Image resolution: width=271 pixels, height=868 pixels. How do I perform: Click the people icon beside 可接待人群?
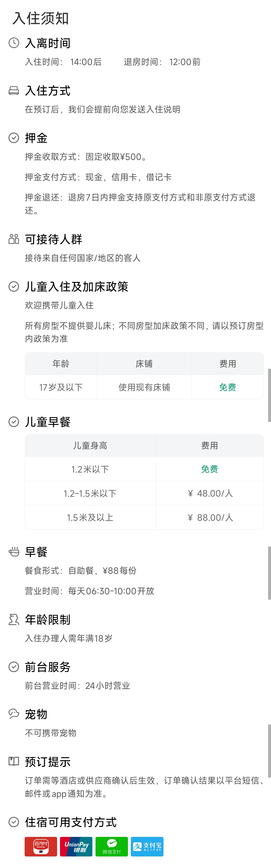click(x=14, y=239)
